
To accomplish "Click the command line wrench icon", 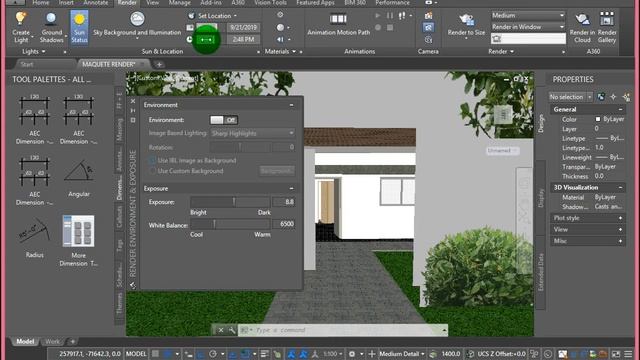I will coord(232,330).
